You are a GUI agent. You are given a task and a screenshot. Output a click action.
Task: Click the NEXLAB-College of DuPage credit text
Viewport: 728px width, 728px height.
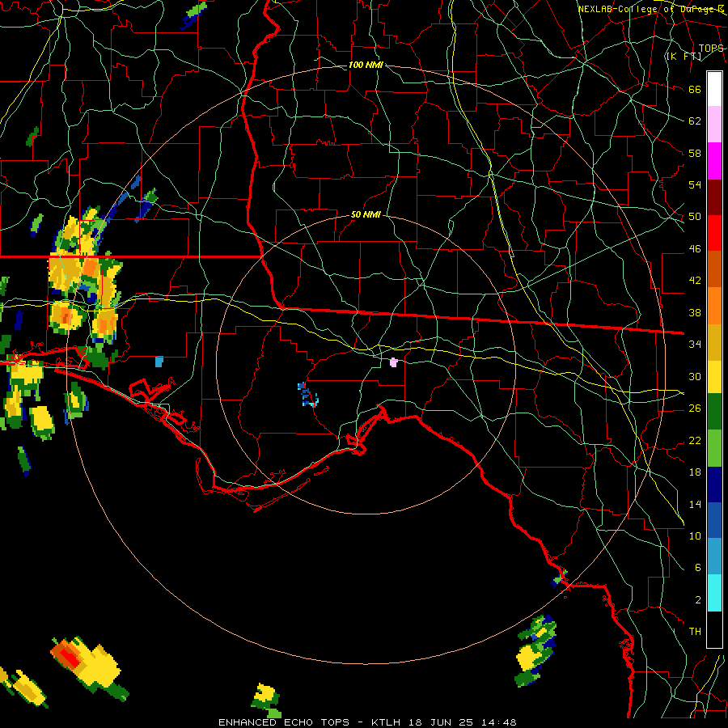651,9
